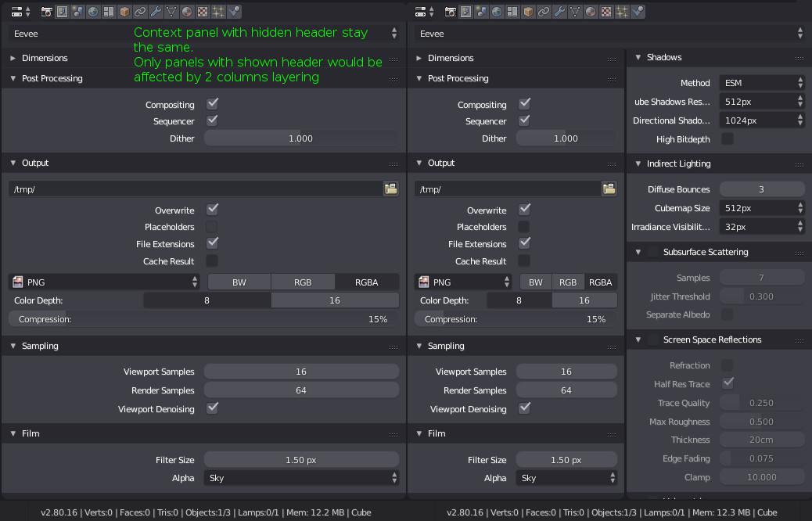Open the Modifiers wrench tab in right editor
The width and height of the screenshot is (812, 521).
559,12
